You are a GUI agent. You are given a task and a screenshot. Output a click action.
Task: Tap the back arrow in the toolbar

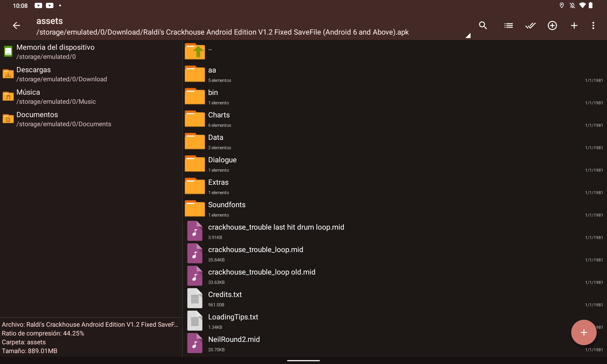[16, 25]
